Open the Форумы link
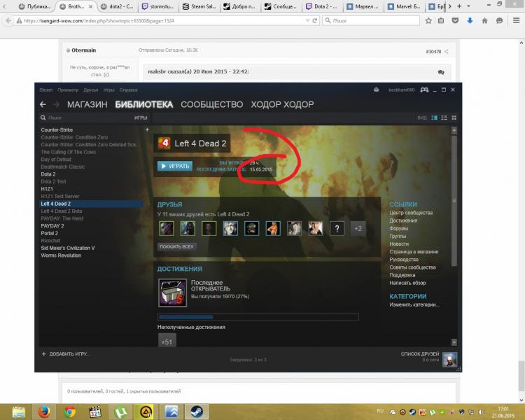 coord(399,228)
